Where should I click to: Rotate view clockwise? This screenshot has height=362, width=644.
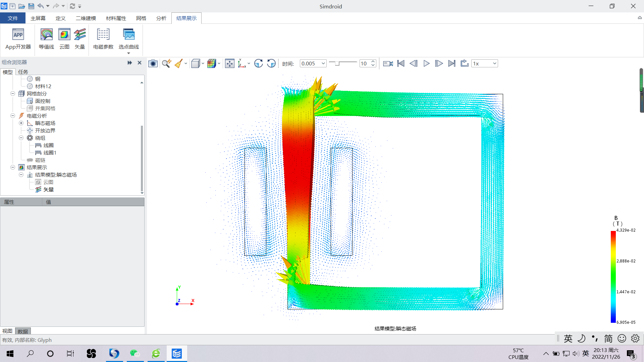pos(259,64)
